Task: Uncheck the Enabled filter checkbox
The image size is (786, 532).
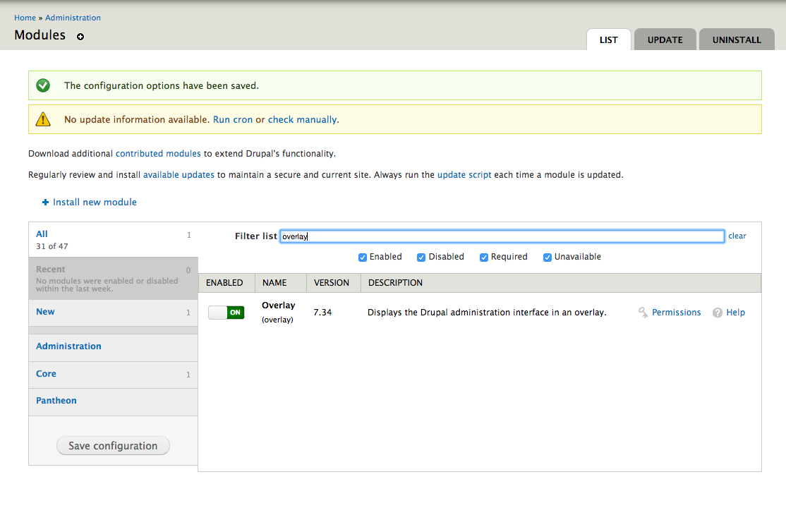Action: [363, 258]
